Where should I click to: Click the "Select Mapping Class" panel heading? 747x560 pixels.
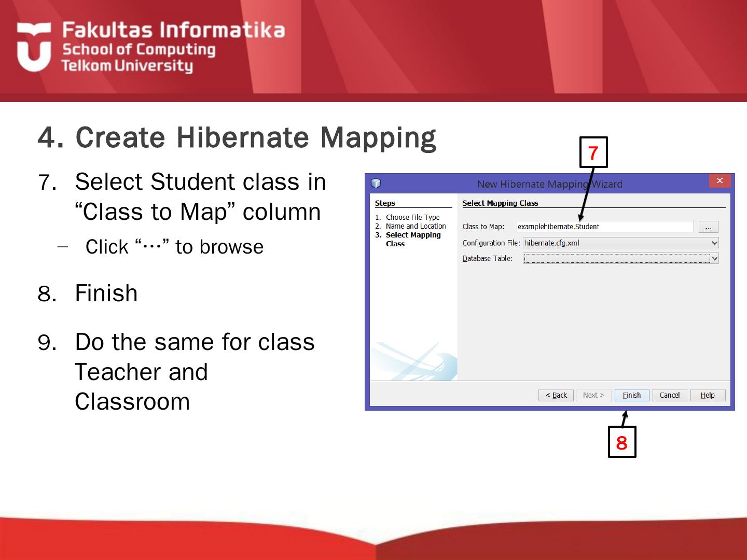pos(500,203)
